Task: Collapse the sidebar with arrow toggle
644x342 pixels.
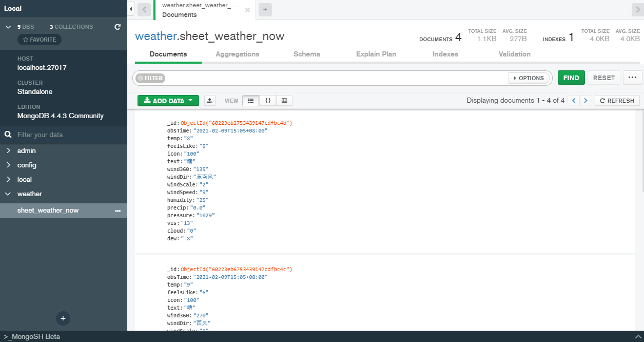Action: [x=131, y=9]
